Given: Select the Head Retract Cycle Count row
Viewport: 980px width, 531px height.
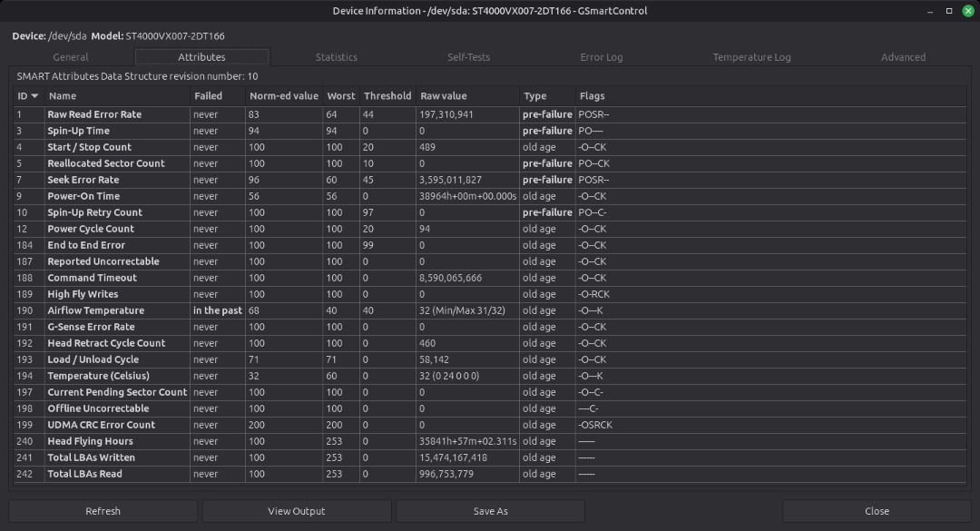Looking at the screenshot, I should click(491, 343).
